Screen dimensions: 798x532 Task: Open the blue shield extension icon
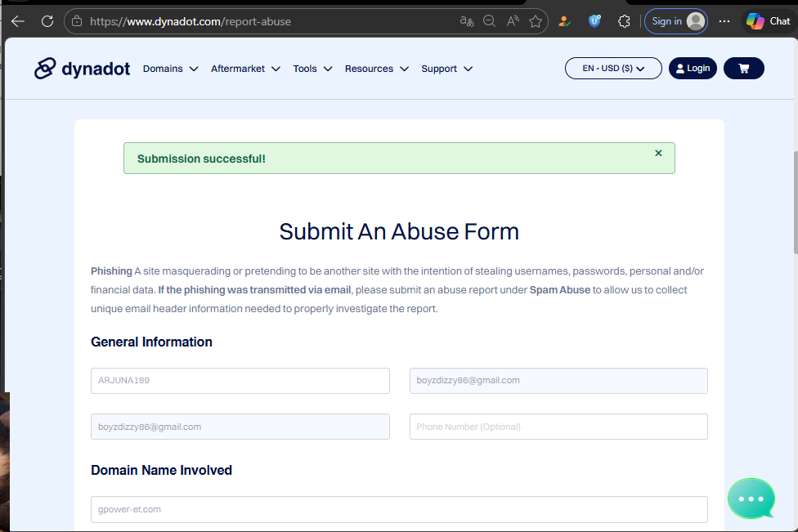point(594,21)
